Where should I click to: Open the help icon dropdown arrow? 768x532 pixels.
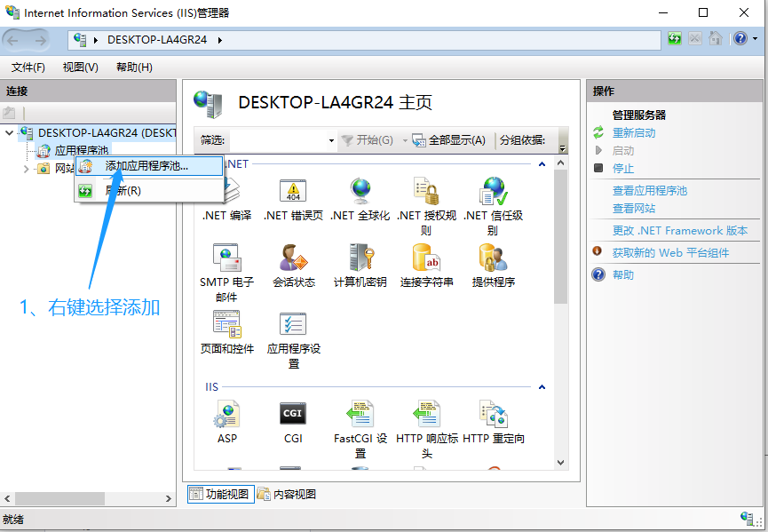[x=755, y=39]
